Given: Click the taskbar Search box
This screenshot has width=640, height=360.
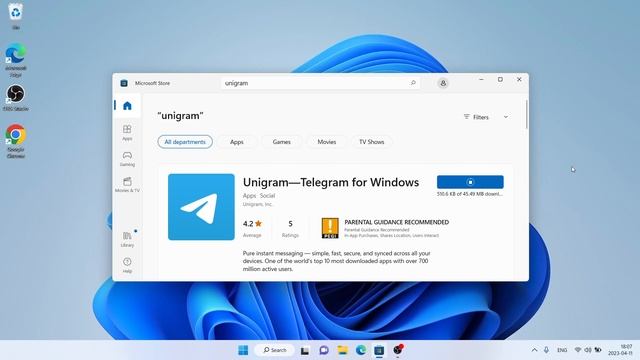Looking at the screenshot, I should tap(274, 350).
